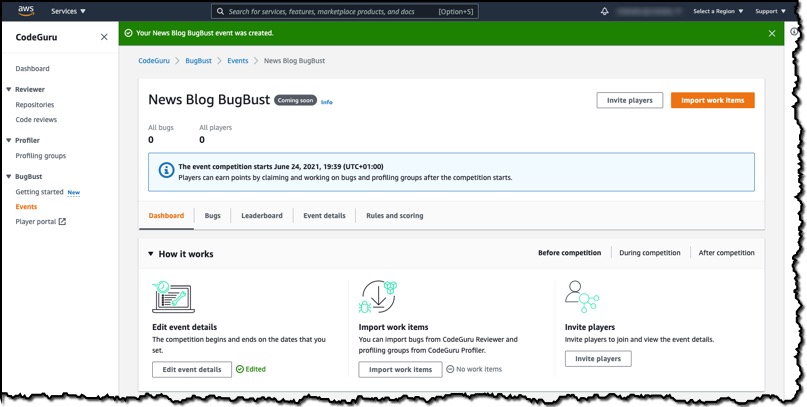Open the Support dropdown menu
This screenshot has width=807, height=407.
pos(770,11)
